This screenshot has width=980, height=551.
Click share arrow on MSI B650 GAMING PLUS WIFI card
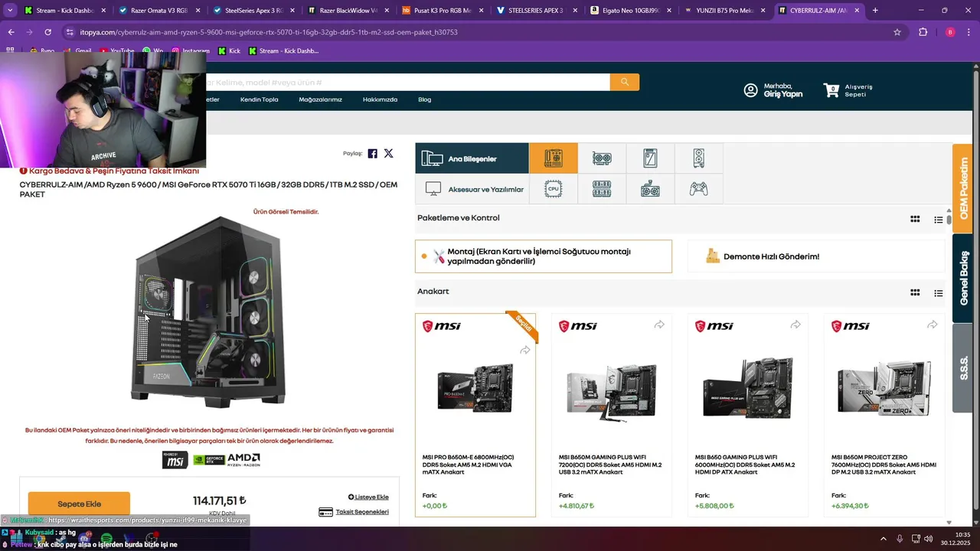click(795, 325)
